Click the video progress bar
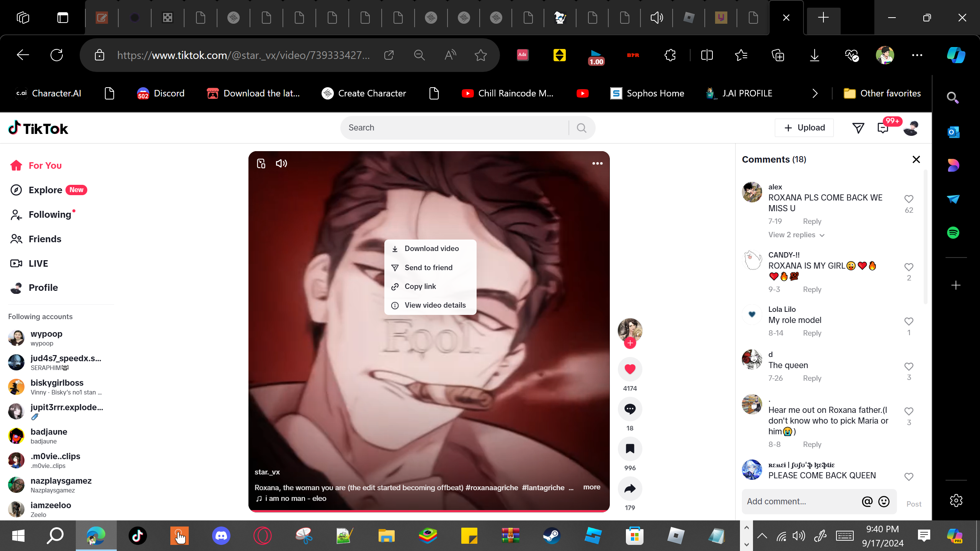The height and width of the screenshot is (551, 980). click(429, 511)
